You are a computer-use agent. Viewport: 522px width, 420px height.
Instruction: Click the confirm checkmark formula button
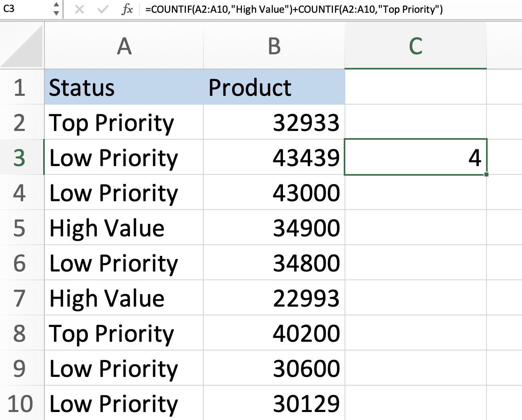tap(103, 9)
